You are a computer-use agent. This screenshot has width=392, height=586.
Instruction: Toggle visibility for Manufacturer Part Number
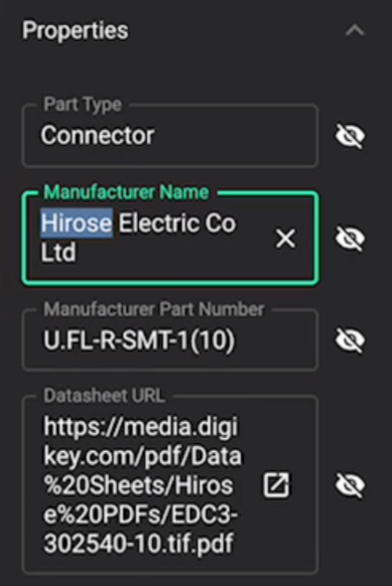[349, 340]
